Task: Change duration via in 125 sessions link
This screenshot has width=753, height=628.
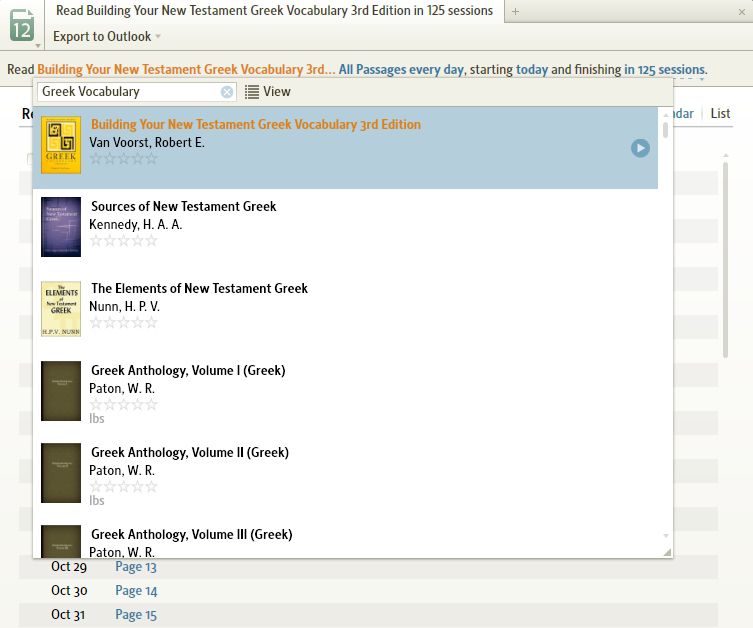Action: point(665,70)
